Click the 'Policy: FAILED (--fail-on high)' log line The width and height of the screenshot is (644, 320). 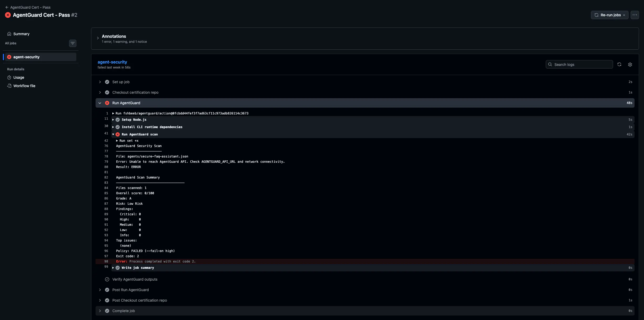(x=145, y=251)
